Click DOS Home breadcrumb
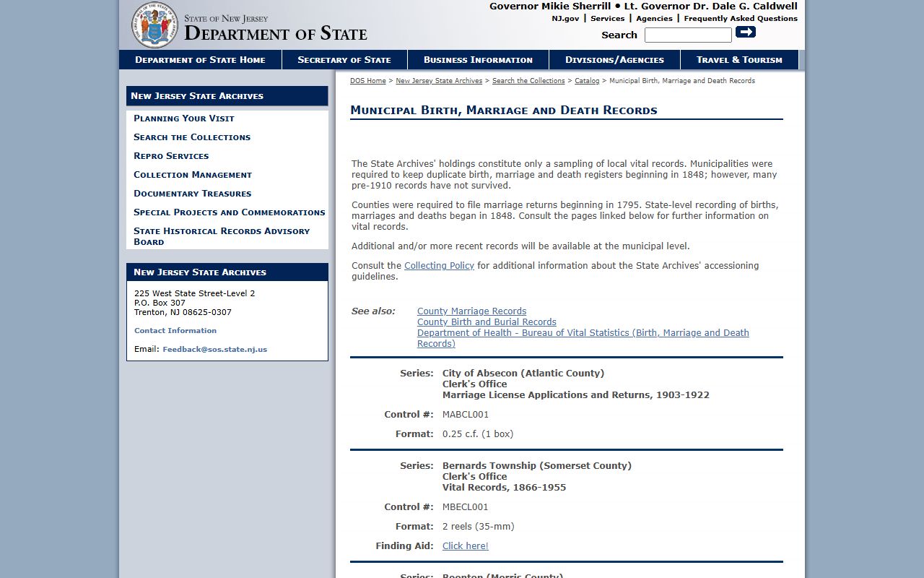Viewport: 924px width, 578px height. 368,81
